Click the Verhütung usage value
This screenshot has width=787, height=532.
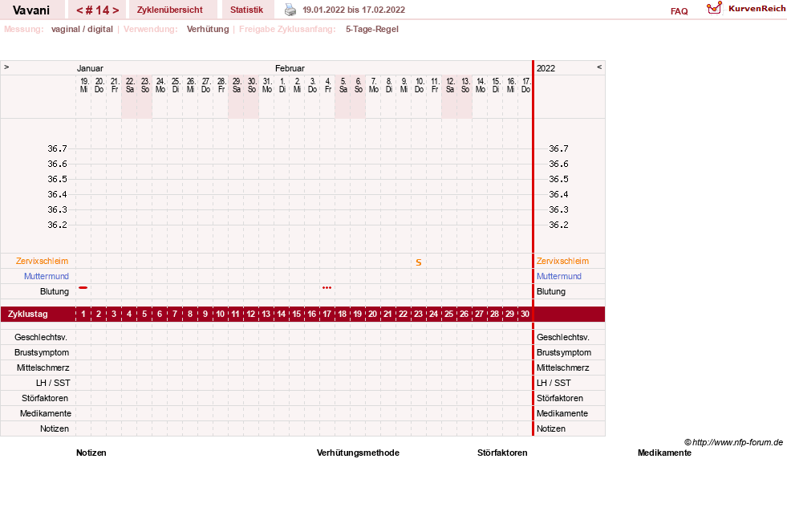click(208, 29)
